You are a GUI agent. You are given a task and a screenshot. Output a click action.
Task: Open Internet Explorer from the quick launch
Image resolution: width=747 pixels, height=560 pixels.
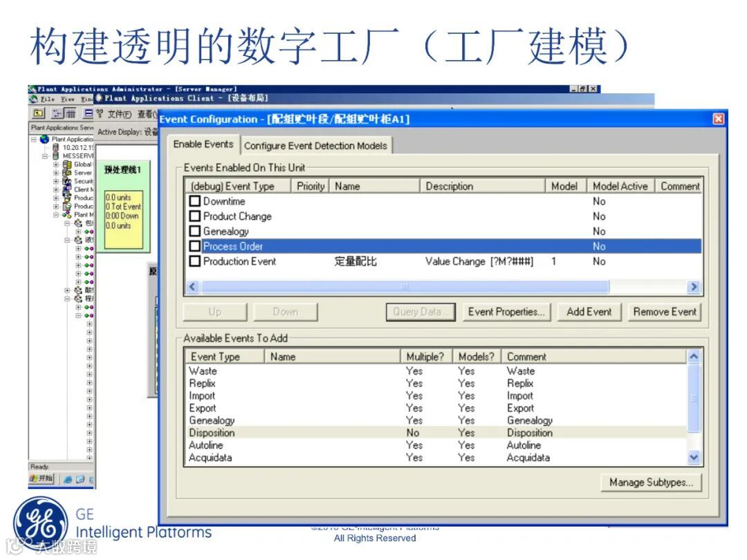tap(68, 480)
